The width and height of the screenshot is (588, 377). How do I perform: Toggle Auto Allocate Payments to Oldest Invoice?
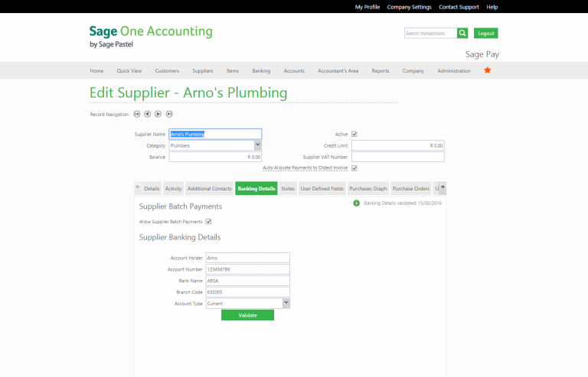(354, 168)
